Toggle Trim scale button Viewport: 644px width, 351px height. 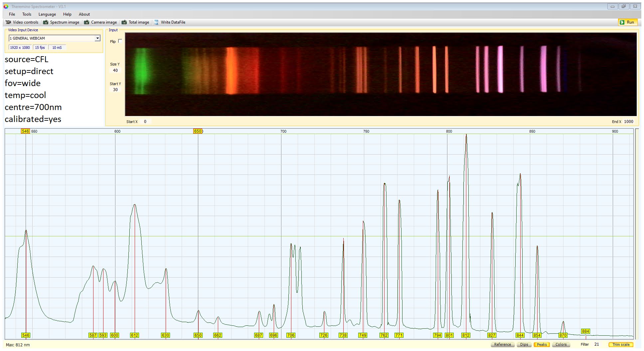click(x=621, y=344)
